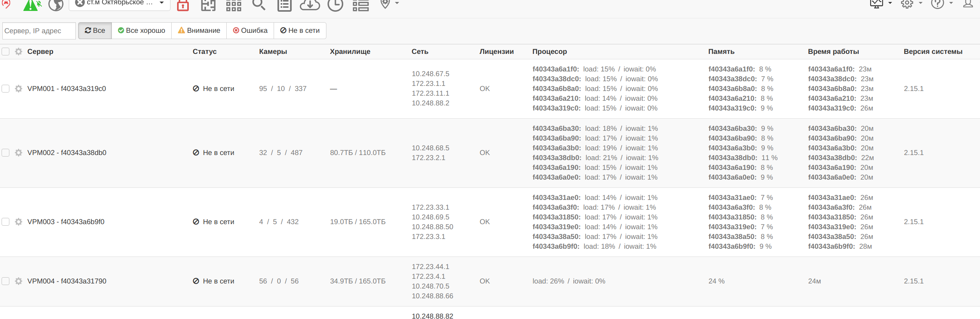The image size is (980, 319).
Task: Open the clock history icon
Action: coord(335,5)
